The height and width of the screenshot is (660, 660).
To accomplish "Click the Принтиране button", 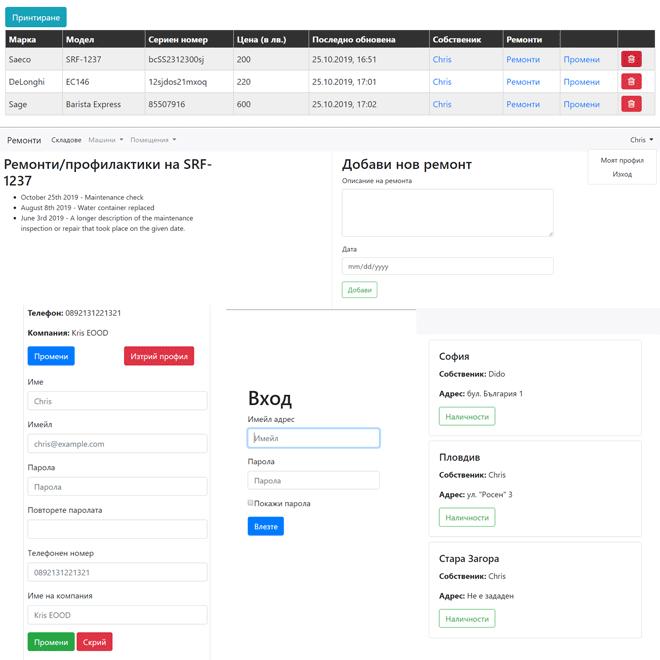I will point(36,17).
